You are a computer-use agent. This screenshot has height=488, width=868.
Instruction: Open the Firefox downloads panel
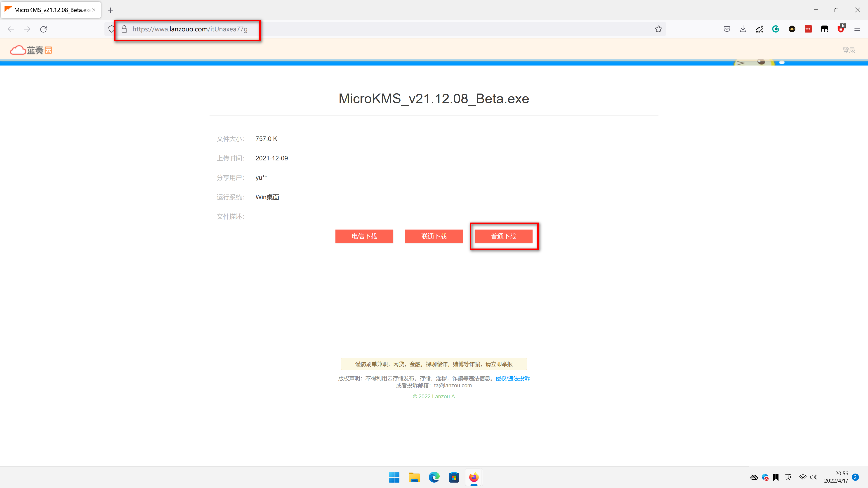click(x=743, y=29)
